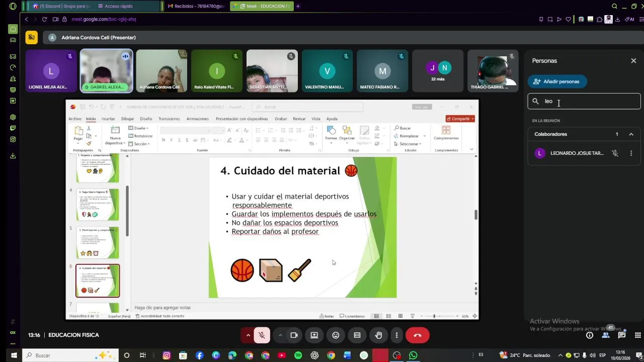644x362 pixels.
Task: Select slide 4 Seguridad e higiene thumbnail
Action: [x=98, y=205]
